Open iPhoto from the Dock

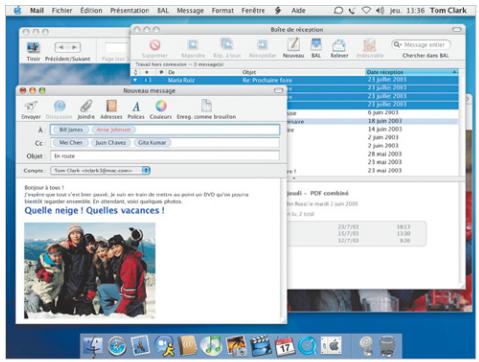coord(236,346)
